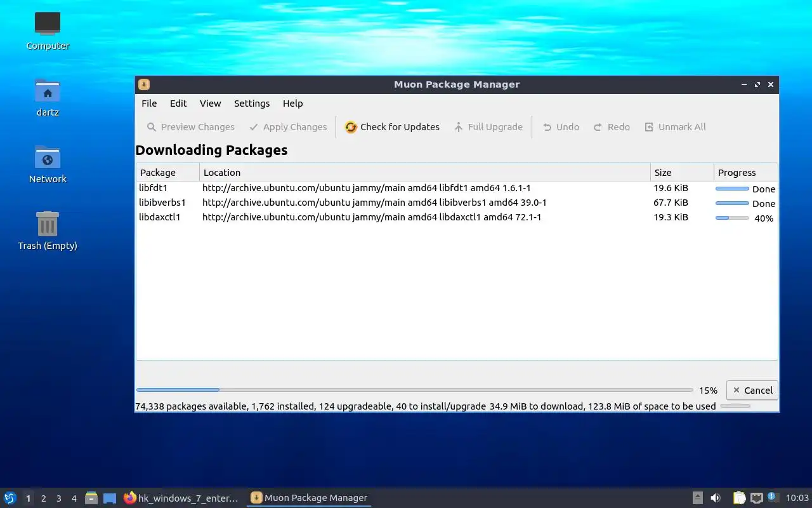812x508 pixels.
Task: Click the Redo toolbar button
Action: 612,127
